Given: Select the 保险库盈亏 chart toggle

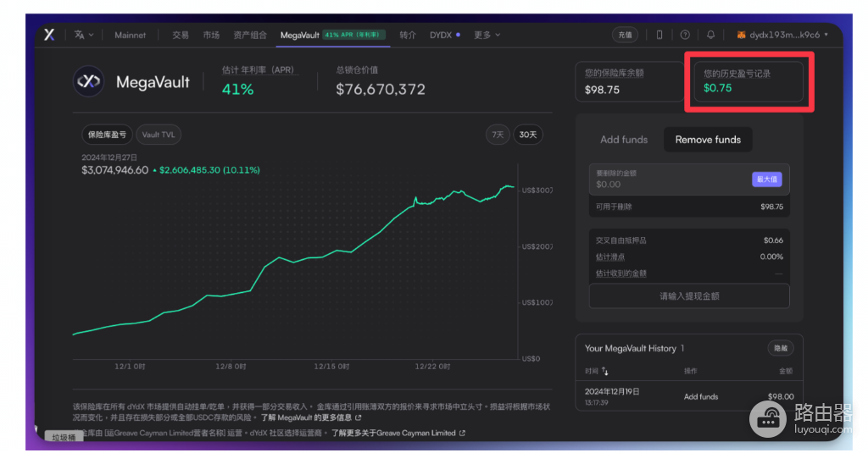Looking at the screenshot, I should 107,135.
